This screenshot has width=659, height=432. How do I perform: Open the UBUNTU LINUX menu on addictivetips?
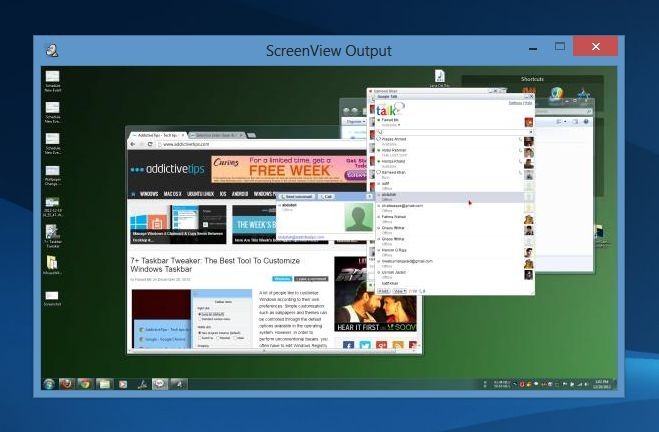tap(200, 194)
